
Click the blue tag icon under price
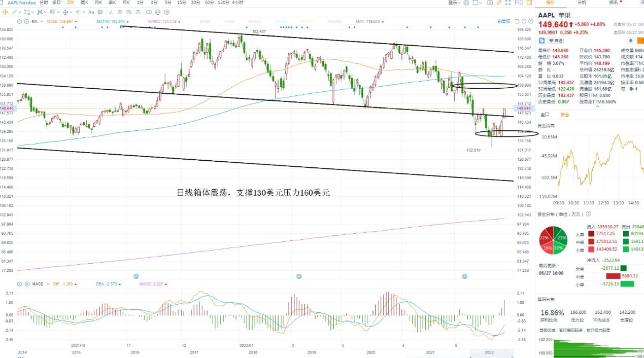[x=541, y=41]
